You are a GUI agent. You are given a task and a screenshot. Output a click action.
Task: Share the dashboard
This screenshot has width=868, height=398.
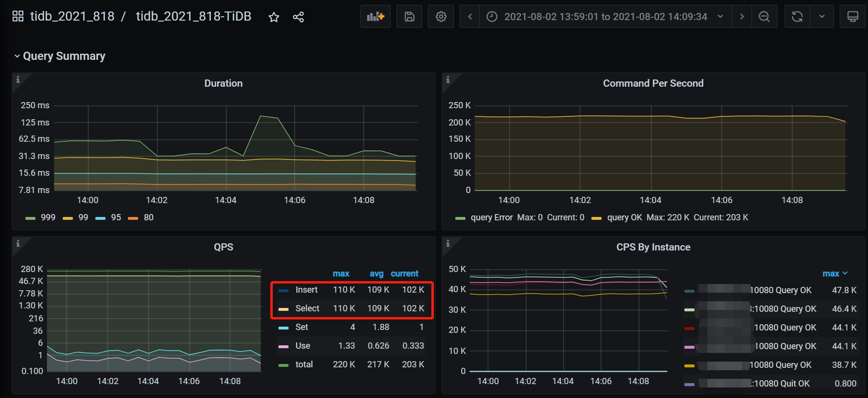[x=298, y=17]
